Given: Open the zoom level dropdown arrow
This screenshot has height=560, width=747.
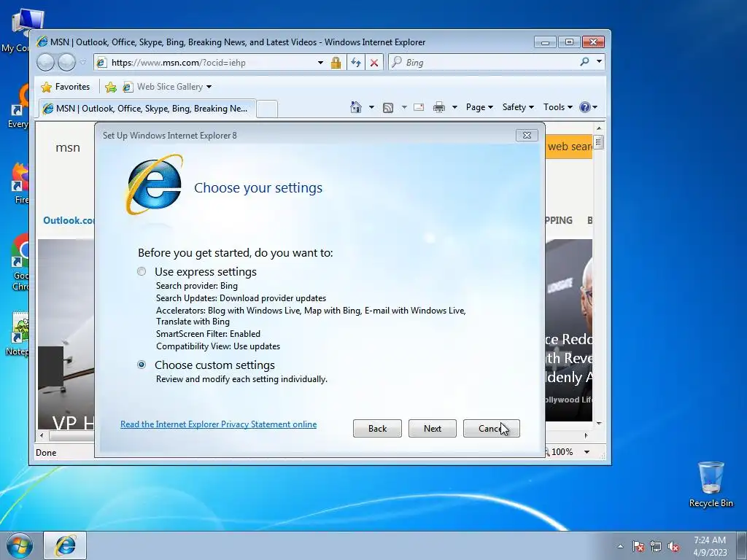Looking at the screenshot, I should tap(587, 452).
